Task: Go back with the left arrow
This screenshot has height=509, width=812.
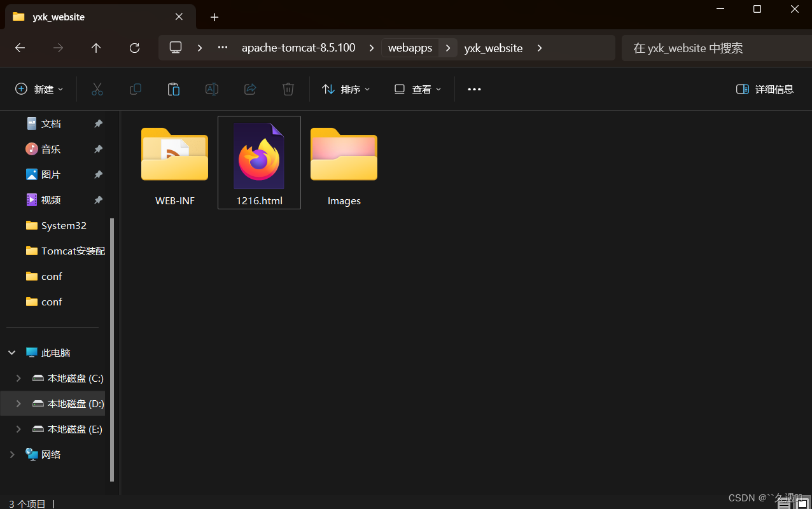Action: coord(20,48)
